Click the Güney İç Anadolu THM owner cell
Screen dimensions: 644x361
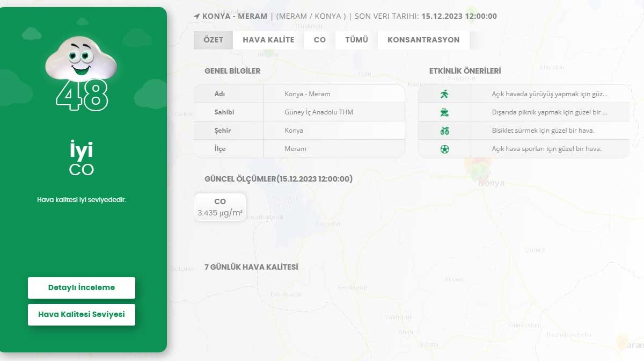(x=319, y=112)
